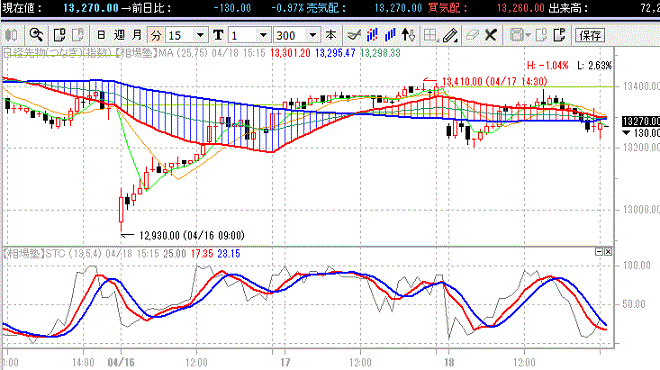Click the red STC value 17.35
The height and width of the screenshot is (370, 660).
pyautogui.click(x=202, y=253)
